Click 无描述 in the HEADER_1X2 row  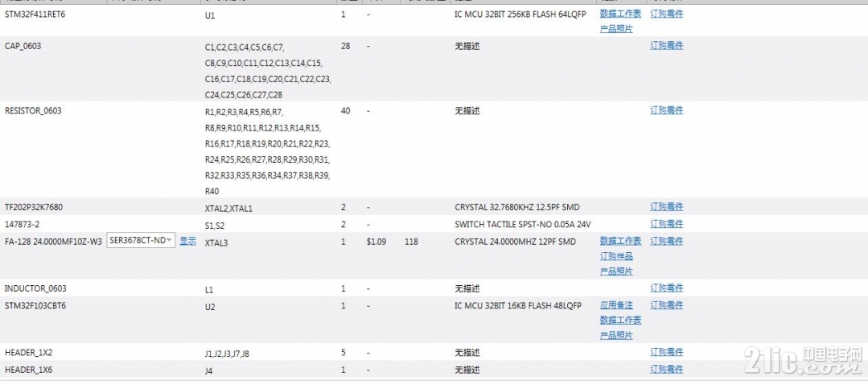pyautogui.click(x=467, y=353)
